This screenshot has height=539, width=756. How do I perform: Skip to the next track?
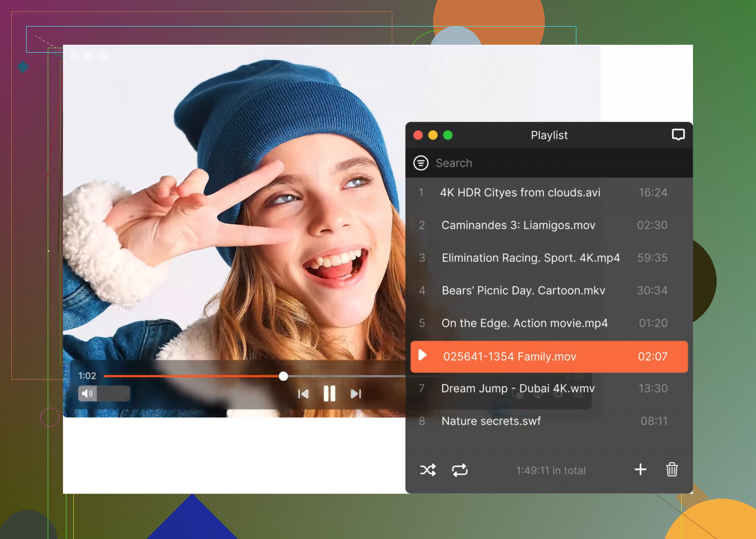[356, 393]
